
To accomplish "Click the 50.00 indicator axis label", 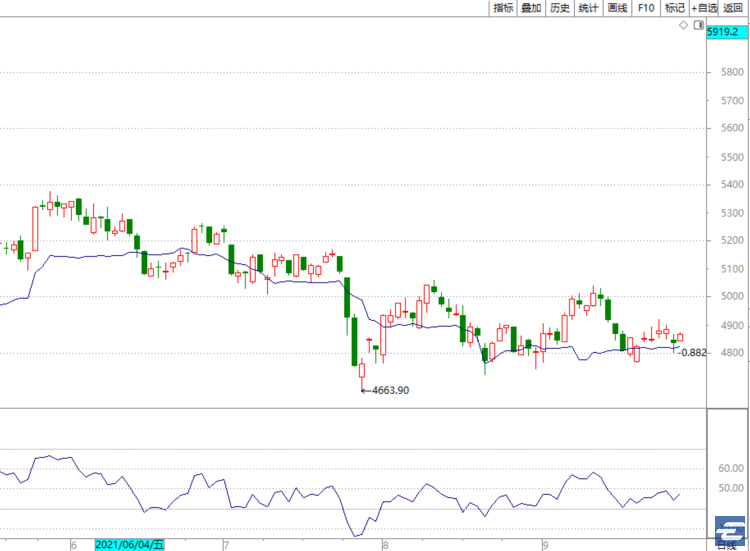I will click(x=731, y=488).
